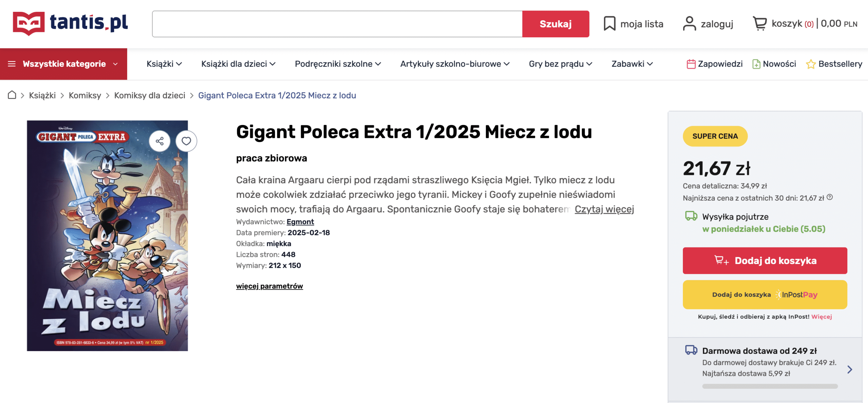Click the search input field
Viewport: 868px width, 403px height.
337,24
